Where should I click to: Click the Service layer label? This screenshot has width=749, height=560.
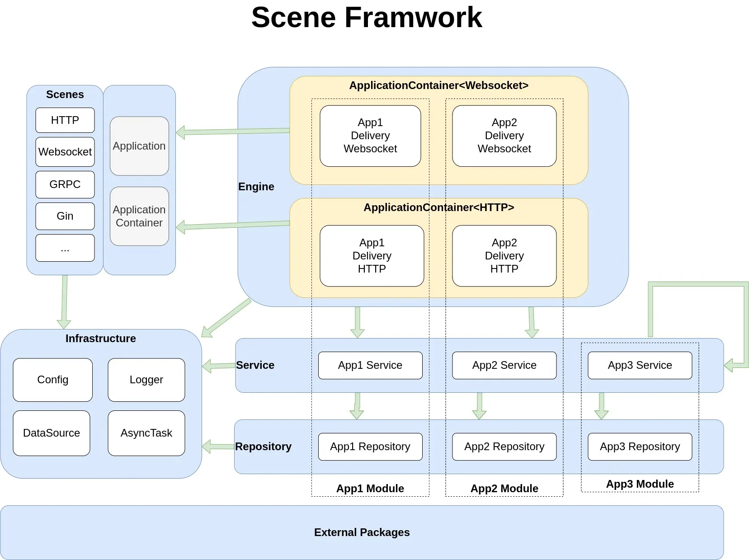click(255, 365)
